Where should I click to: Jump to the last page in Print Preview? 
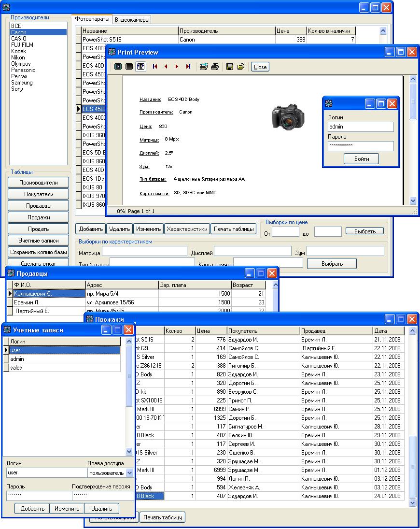point(188,67)
